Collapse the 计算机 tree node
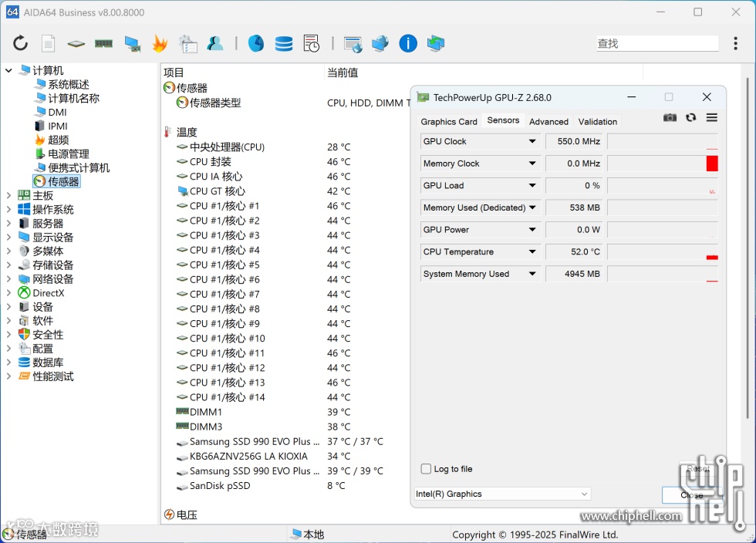Viewport: 756px width, 543px height. point(8,71)
